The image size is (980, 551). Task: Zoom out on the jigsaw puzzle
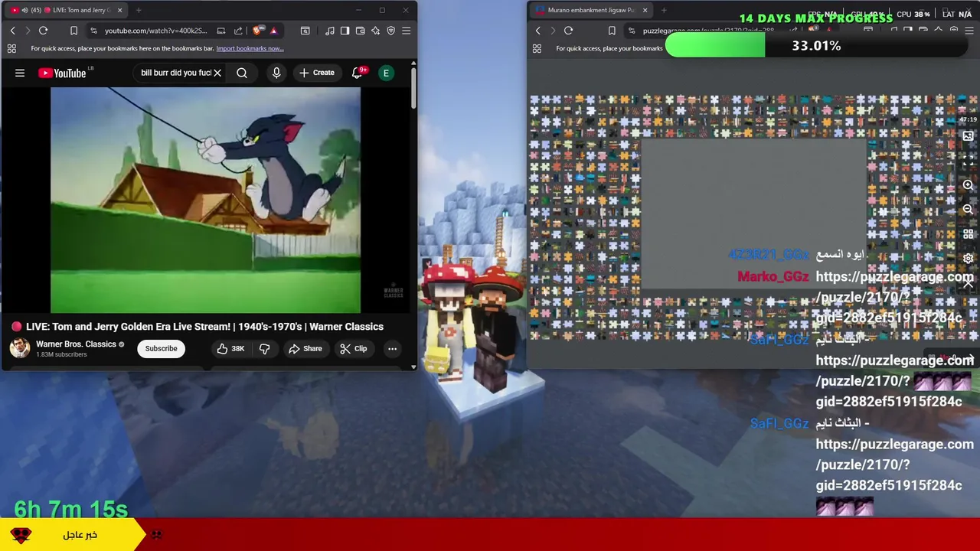pyautogui.click(x=968, y=210)
